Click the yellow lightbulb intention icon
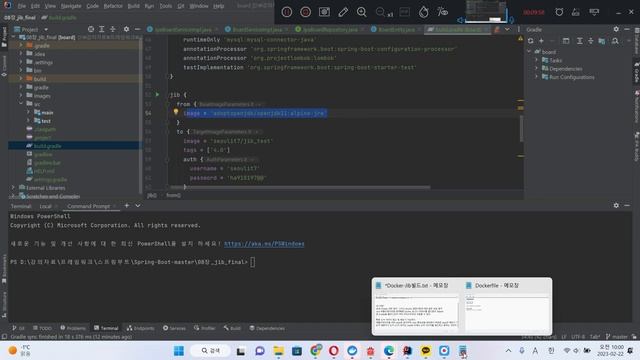 176,112
